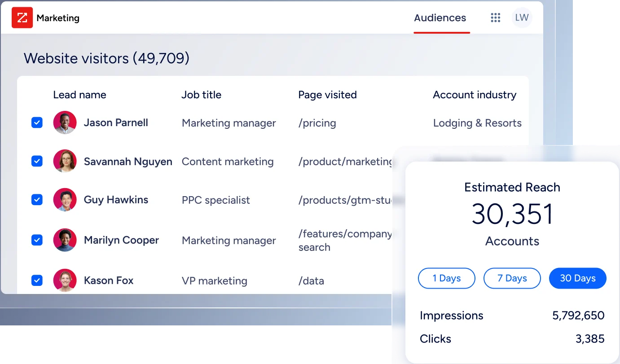The height and width of the screenshot is (364, 620).
Task: Click the name Guy Hawkins
Action: coord(116,200)
